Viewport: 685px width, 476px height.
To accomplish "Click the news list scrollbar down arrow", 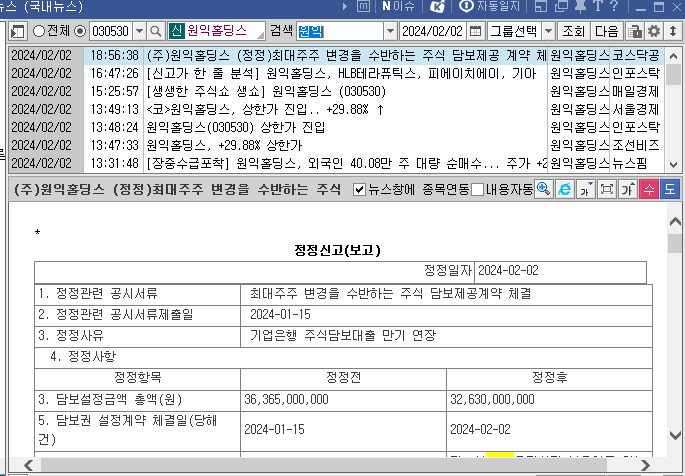I will [x=673, y=165].
